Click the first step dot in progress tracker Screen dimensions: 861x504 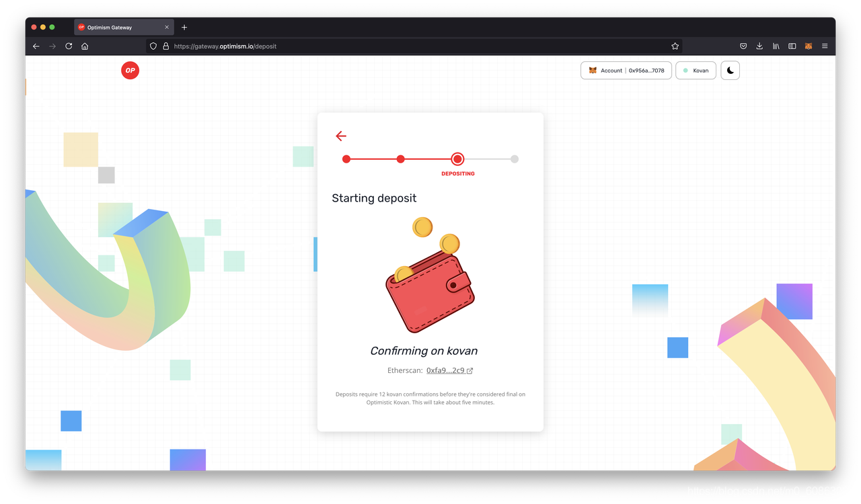pos(346,159)
